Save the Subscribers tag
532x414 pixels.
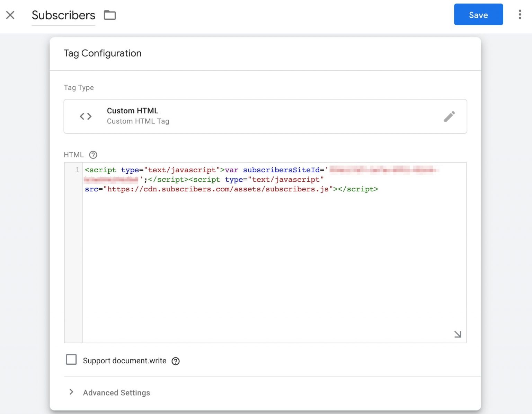tap(478, 15)
